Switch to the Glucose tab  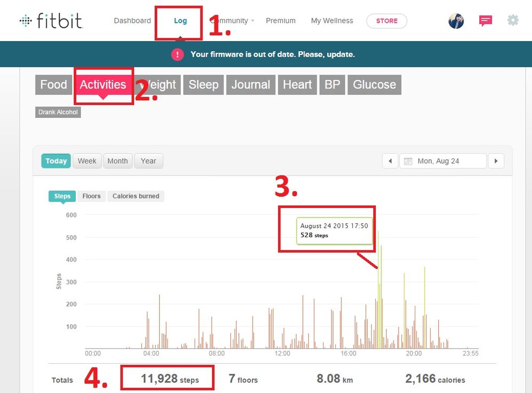click(x=375, y=84)
